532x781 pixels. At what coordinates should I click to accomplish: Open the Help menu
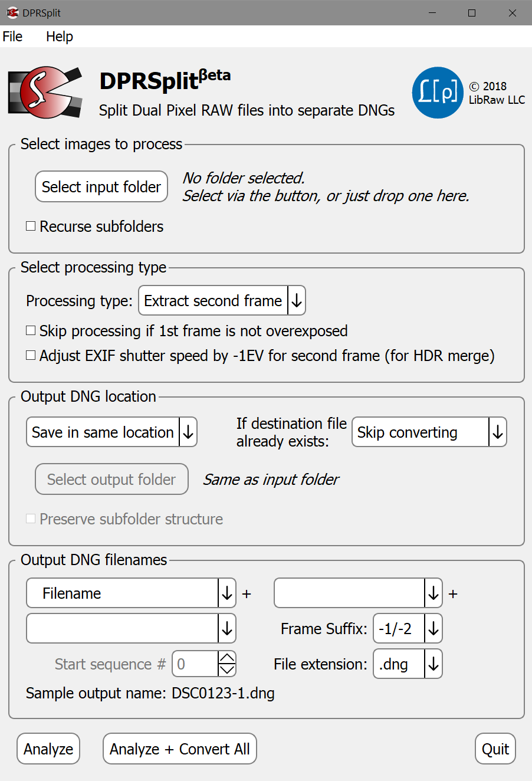60,37
